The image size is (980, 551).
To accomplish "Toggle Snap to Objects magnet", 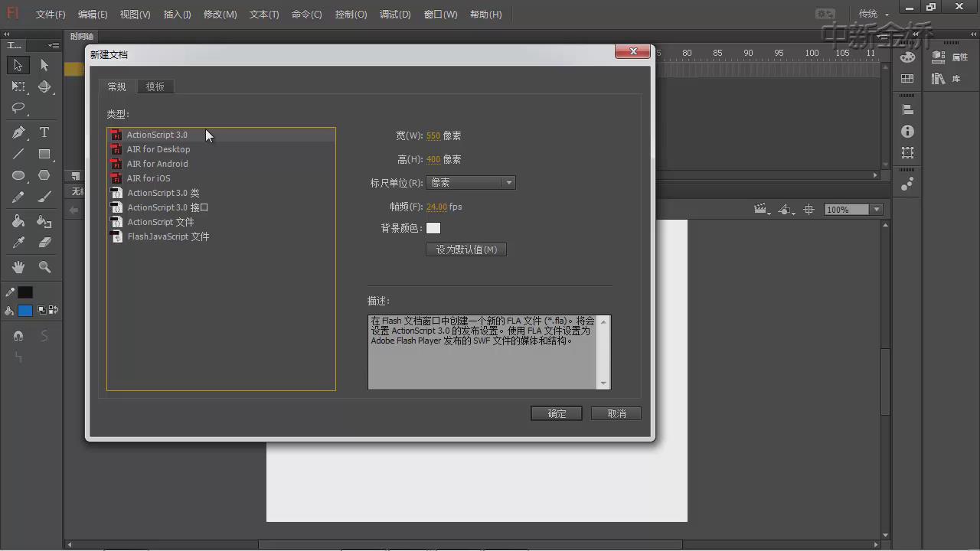I will [x=18, y=336].
